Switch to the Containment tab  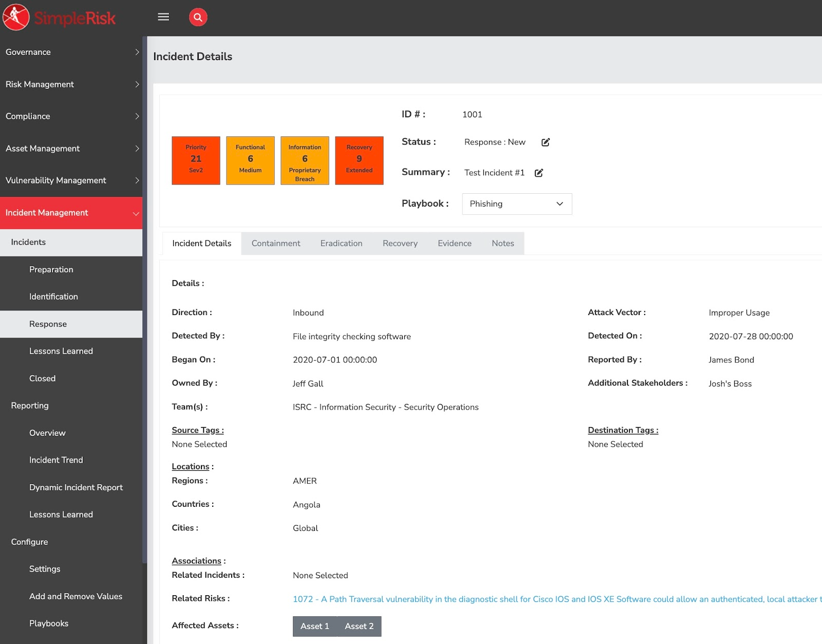pyautogui.click(x=275, y=243)
